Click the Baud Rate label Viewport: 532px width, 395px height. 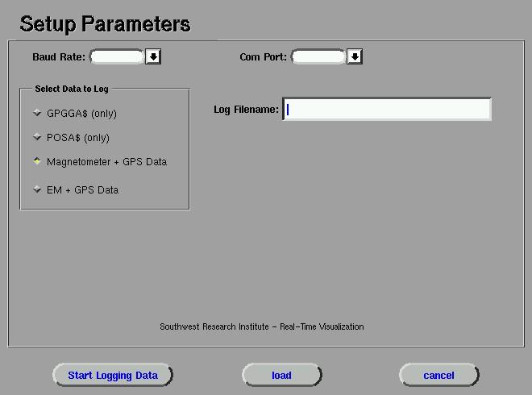click(59, 57)
